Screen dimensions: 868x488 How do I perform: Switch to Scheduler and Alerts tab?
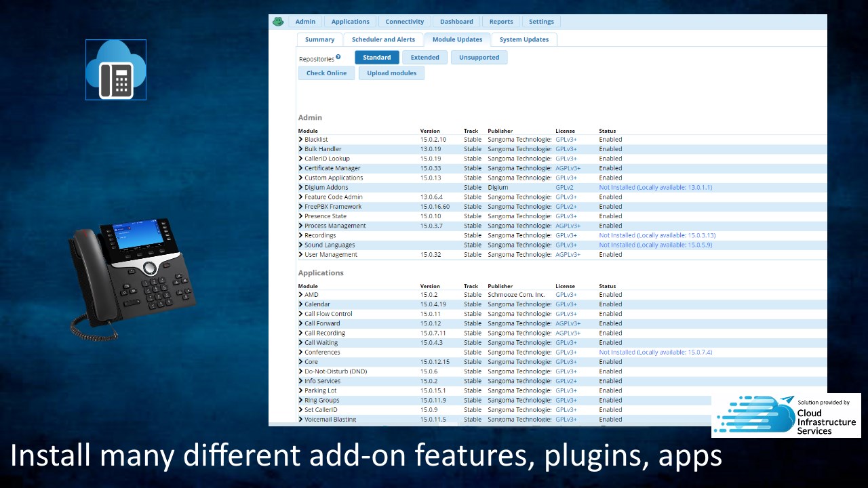(x=383, y=39)
